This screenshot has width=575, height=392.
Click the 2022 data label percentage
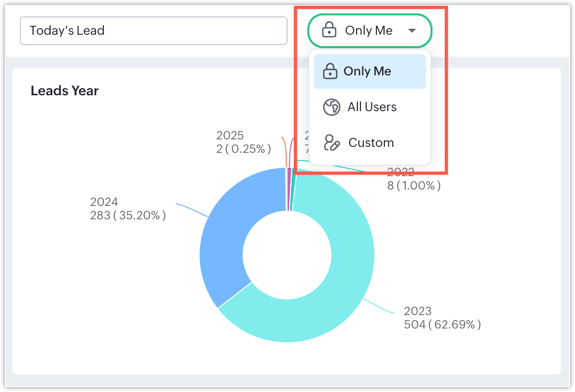pyautogui.click(x=414, y=186)
